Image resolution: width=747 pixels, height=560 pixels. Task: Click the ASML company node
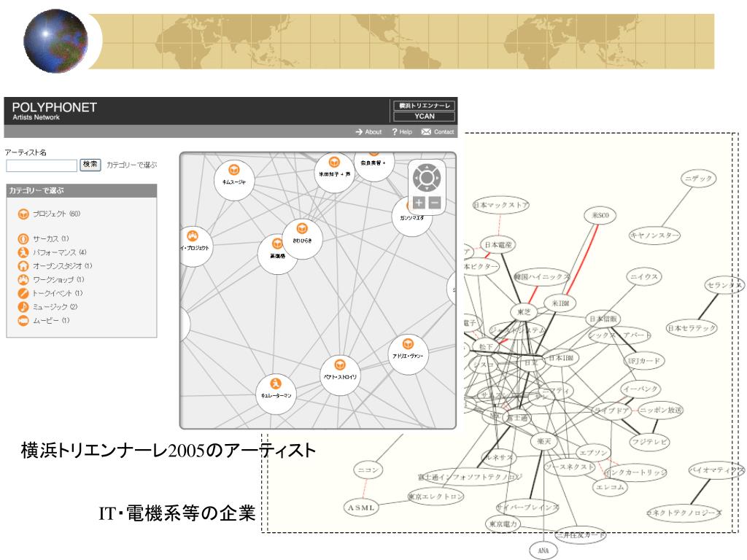tap(360, 507)
